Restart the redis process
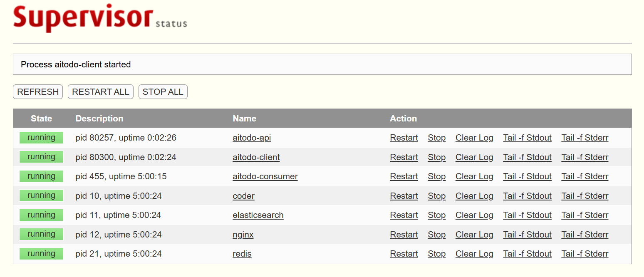The width and height of the screenshot is (644, 277). click(x=404, y=254)
